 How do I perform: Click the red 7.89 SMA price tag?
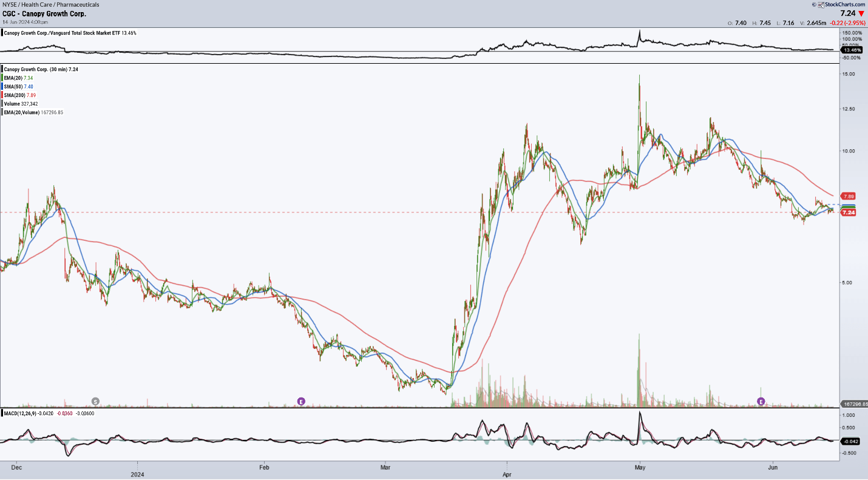pyautogui.click(x=849, y=197)
